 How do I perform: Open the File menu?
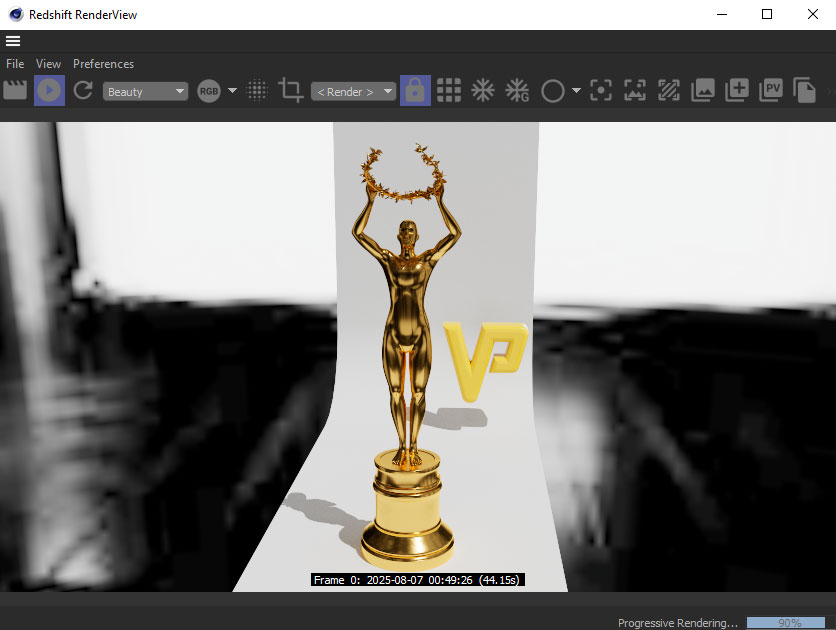[15, 64]
